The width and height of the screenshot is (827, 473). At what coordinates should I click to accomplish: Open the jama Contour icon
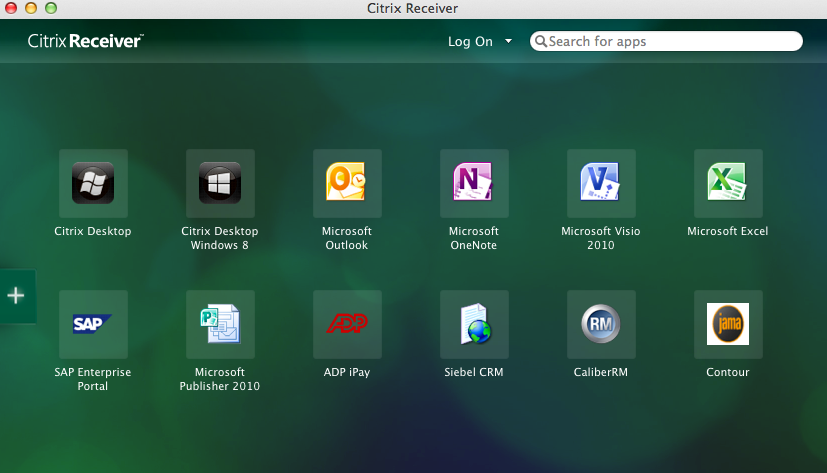pyautogui.click(x=728, y=324)
